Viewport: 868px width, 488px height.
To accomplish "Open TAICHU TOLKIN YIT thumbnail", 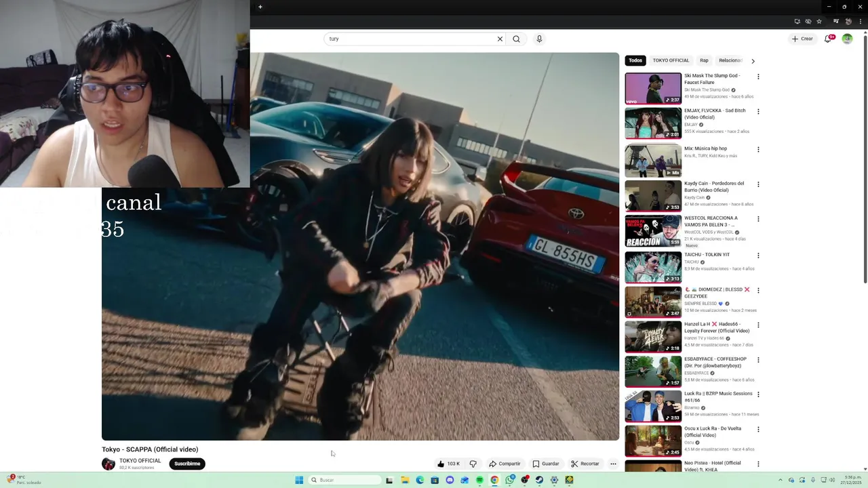I will [653, 267].
